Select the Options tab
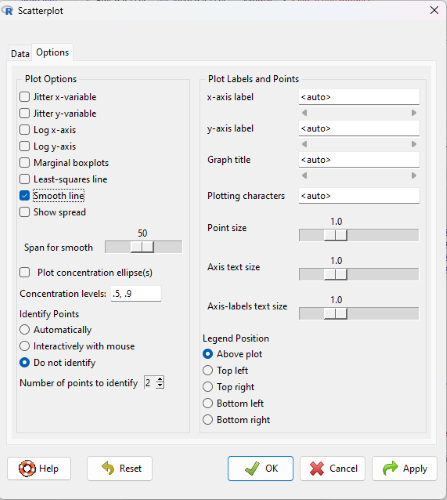447x500 pixels. click(53, 52)
